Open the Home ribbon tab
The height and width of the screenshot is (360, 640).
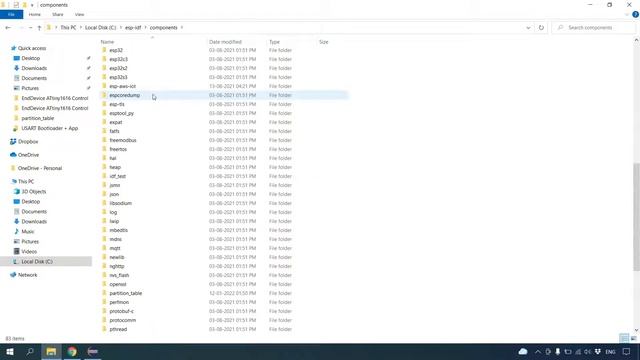pos(35,15)
